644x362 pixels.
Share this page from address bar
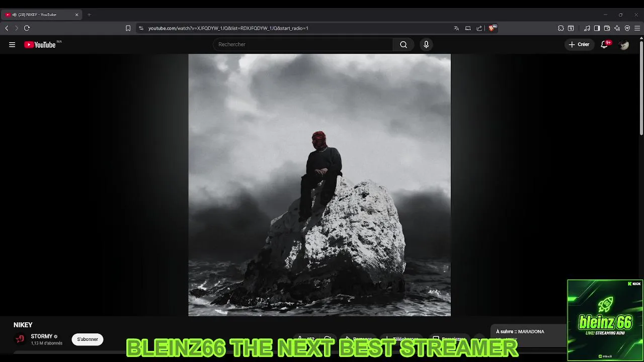click(479, 28)
